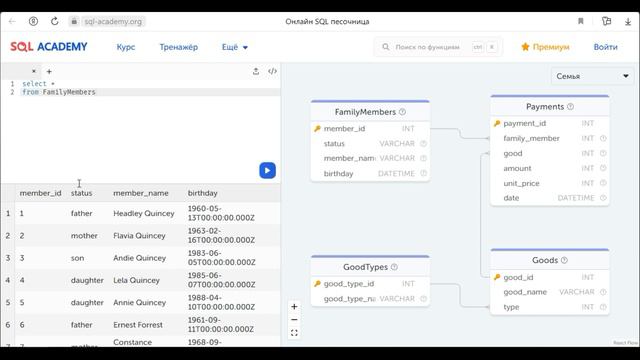Open the Курс menu item

(126, 47)
